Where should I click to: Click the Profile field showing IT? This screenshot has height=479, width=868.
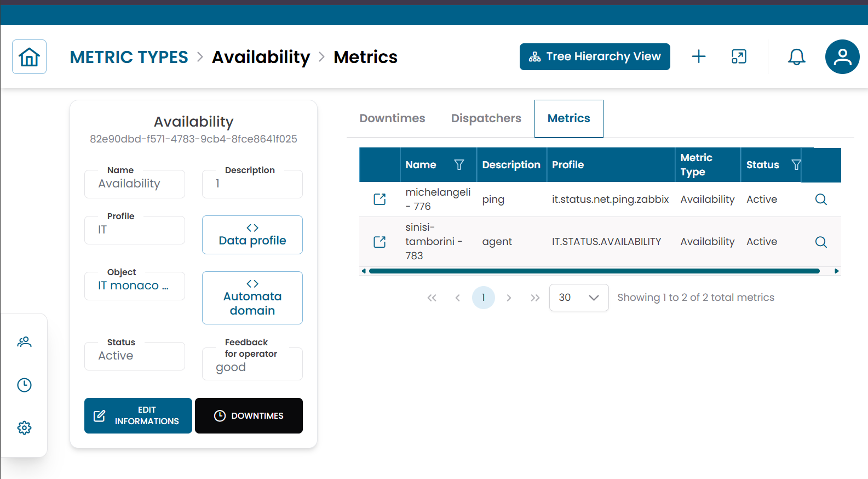(x=135, y=230)
